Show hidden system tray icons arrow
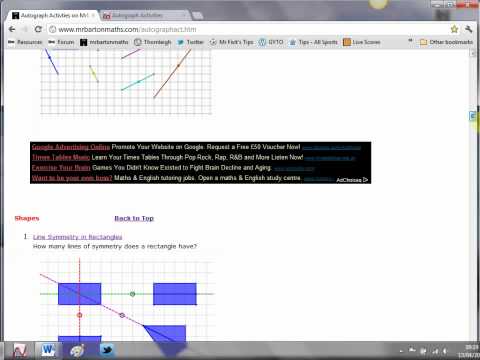The height and width of the screenshot is (360, 480). pyautogui.click(x=401, y=351)
